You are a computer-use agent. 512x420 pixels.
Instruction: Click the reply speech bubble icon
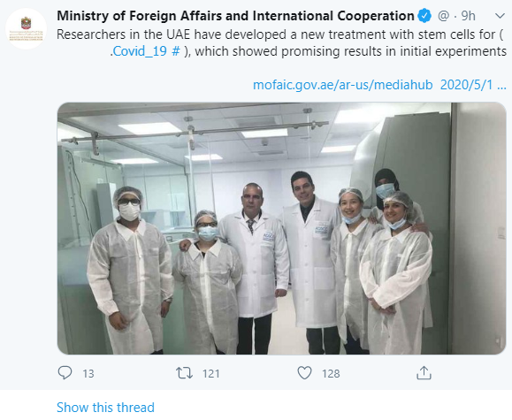(65, 372)
